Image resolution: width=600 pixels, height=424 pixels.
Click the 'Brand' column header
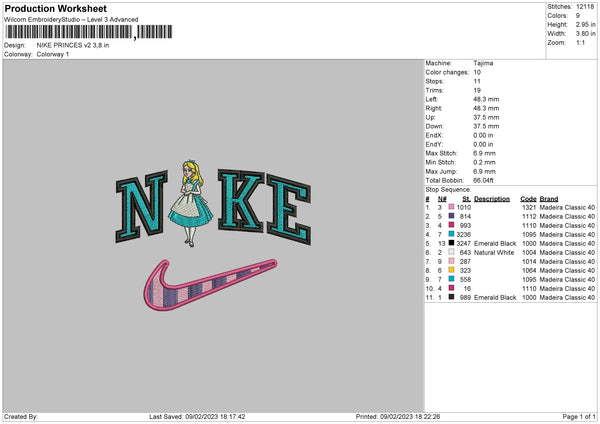[x=549, y=199]
